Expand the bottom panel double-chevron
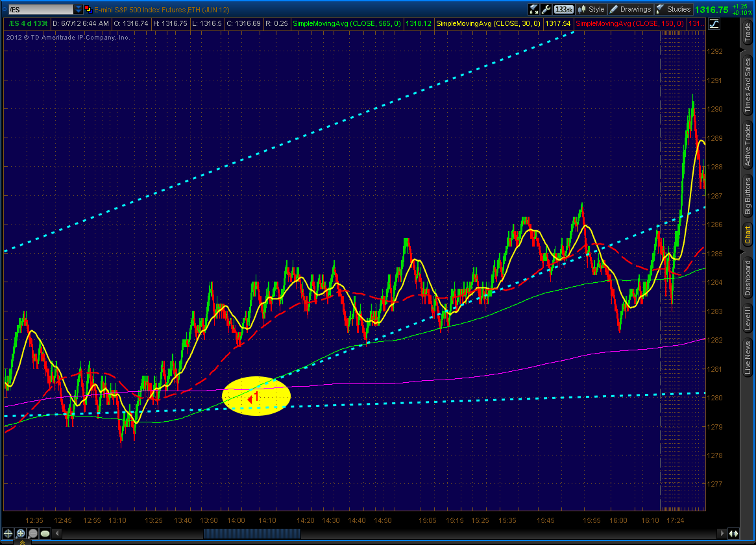Image resolution: width=756 pixels, height=545 pixels. pyautogui.click(x=22, y=542)
